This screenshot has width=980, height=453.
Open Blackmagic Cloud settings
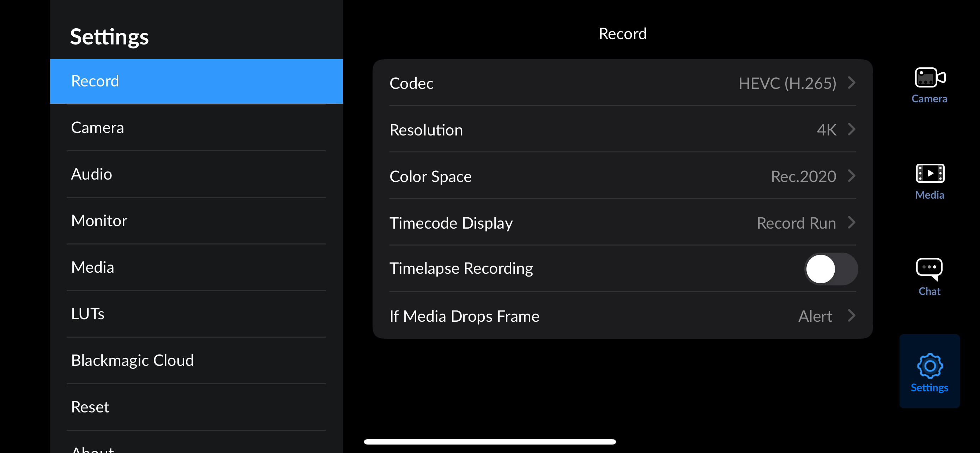pos(196,361)
